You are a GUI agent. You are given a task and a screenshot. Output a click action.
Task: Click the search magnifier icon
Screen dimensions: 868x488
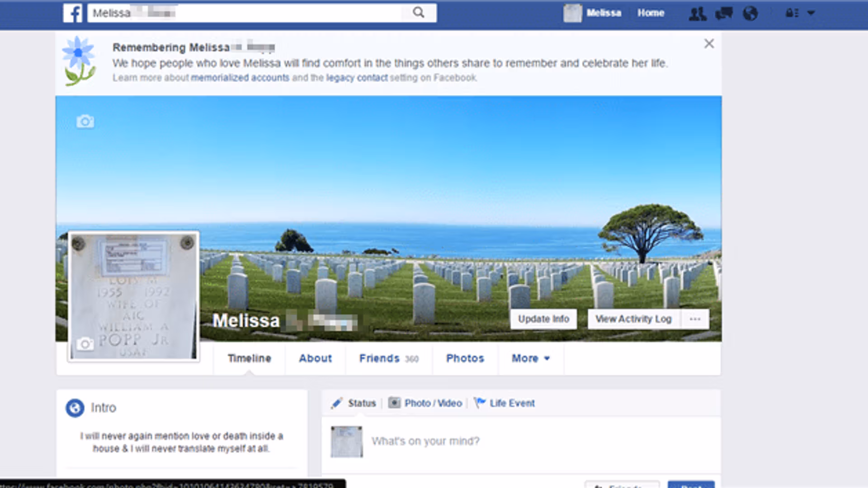[419, 13]
